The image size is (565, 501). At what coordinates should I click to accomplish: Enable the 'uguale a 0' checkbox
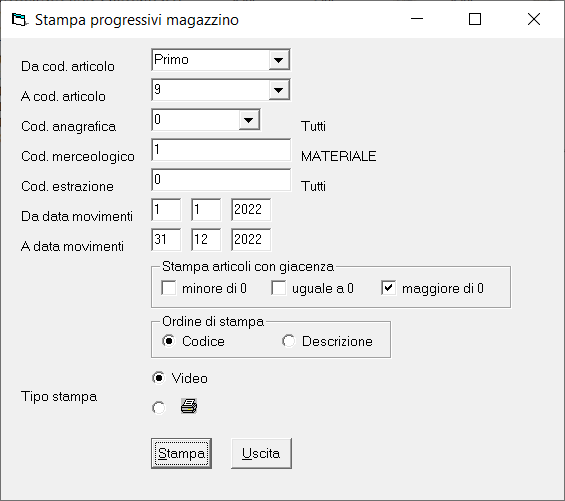(279, 288)
